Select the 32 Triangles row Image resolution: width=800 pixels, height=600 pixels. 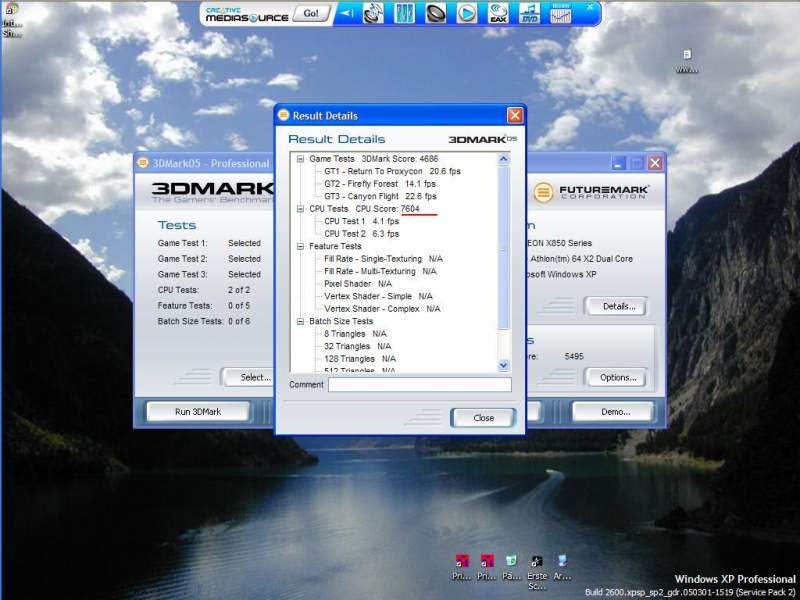coord(358,346)
